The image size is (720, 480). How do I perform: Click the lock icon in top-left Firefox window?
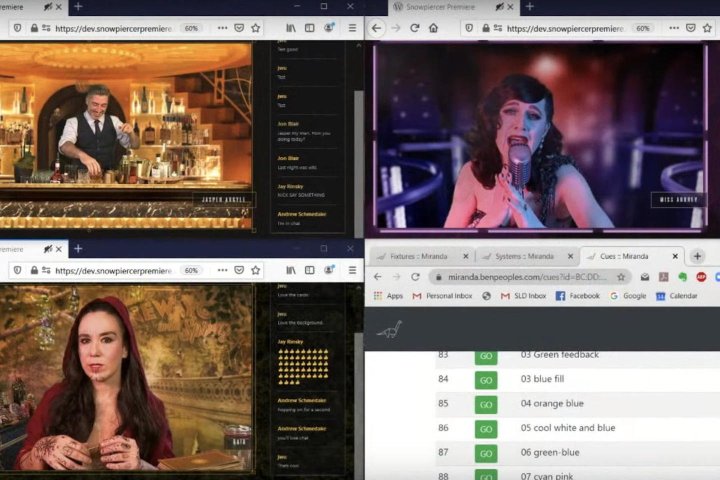pyautogui.click(x=34, y=28)
